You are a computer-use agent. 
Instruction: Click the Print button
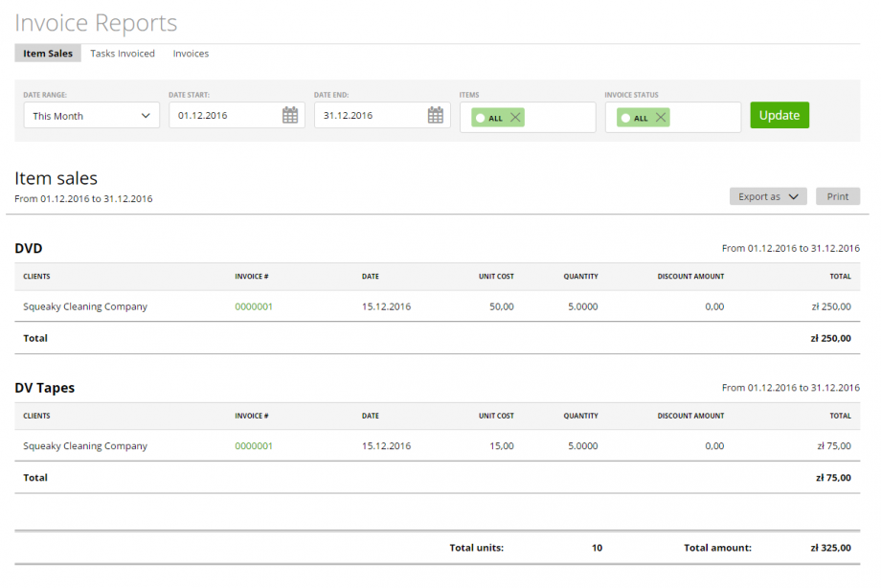(837, 196)
